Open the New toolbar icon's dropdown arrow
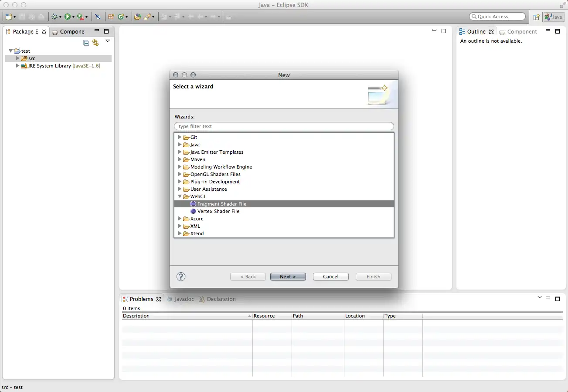 [x=14, y=17]
